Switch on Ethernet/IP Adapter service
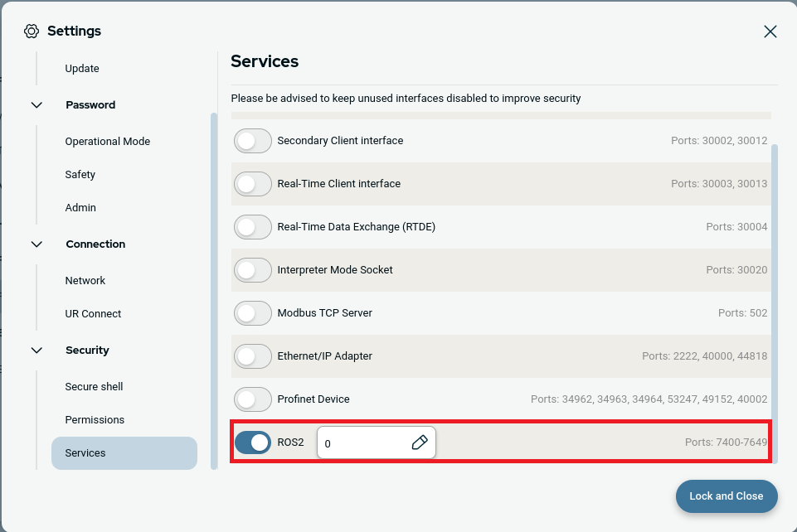This screenshot has width=797, height=532. click(253, 356)
